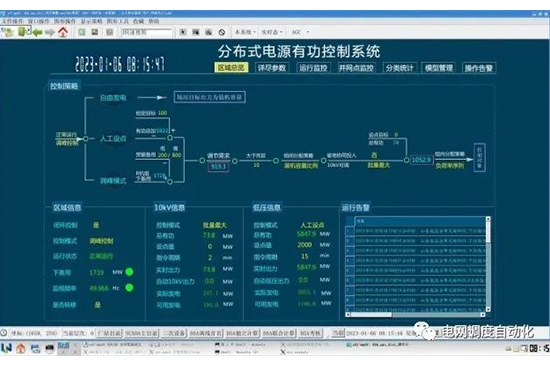Click the icon just left of the prohibit symbol
Image resolution: width=550 pixels, height=367 pixels.
[209, 32]
